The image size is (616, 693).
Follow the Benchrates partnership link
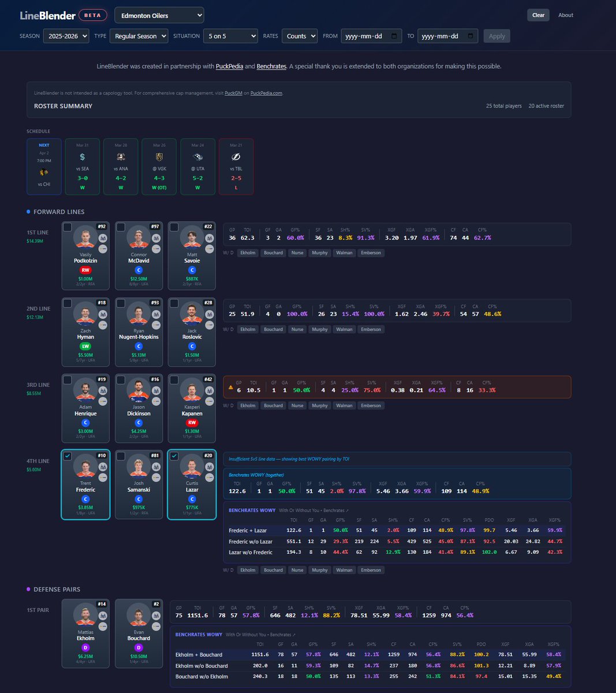(x=271, y=66)
